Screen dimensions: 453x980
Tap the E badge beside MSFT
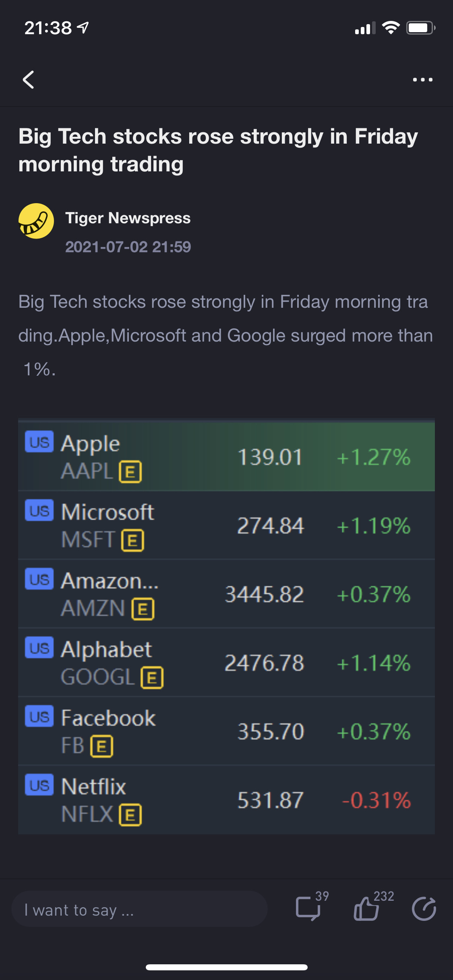[133, 540]
